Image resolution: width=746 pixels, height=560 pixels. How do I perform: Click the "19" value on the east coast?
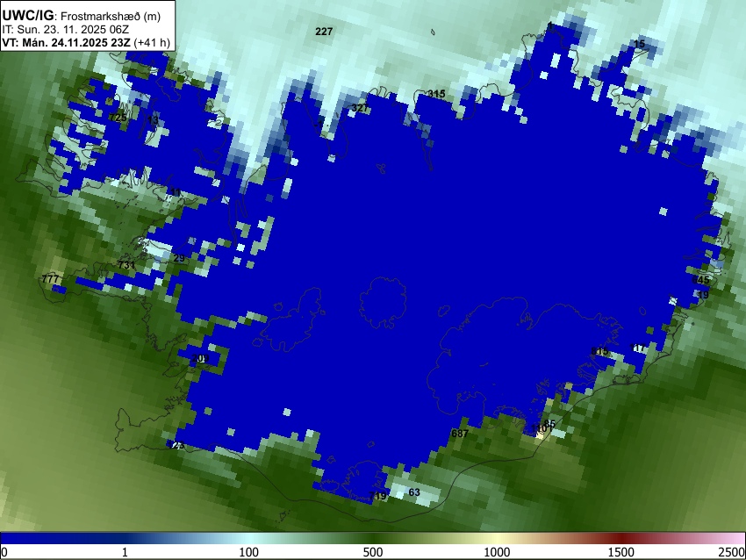click(703, 295)
